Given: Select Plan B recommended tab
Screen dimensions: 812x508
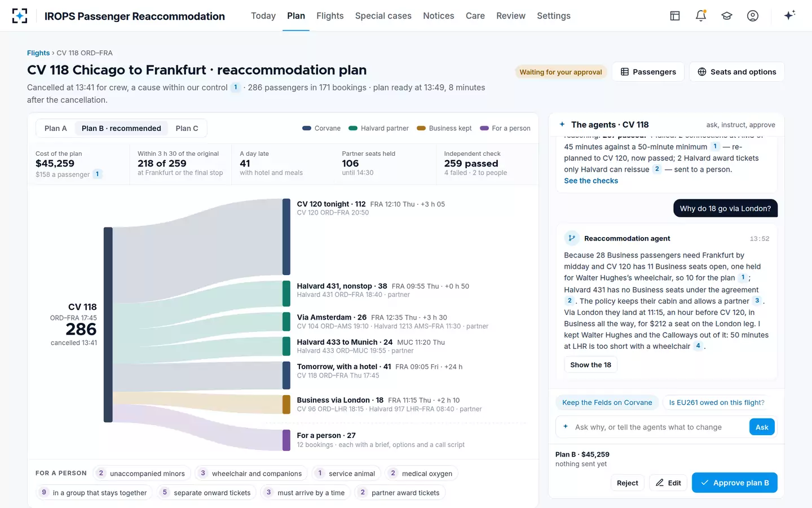Looking at the screenshot, I should tap(121, 128).
